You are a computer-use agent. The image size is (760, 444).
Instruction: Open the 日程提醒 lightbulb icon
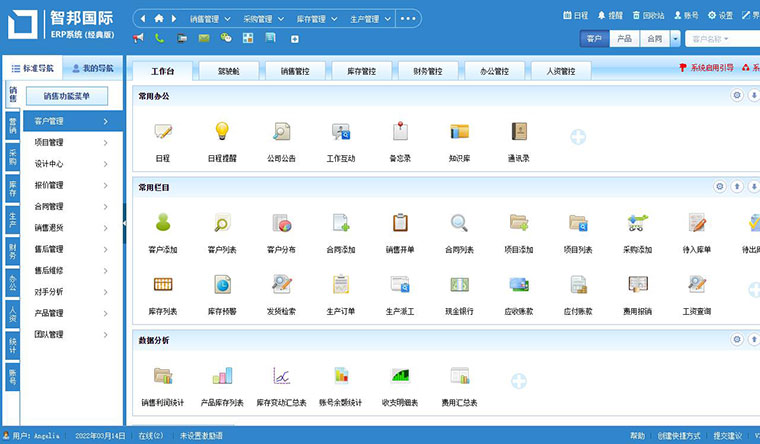pos(223,132)
